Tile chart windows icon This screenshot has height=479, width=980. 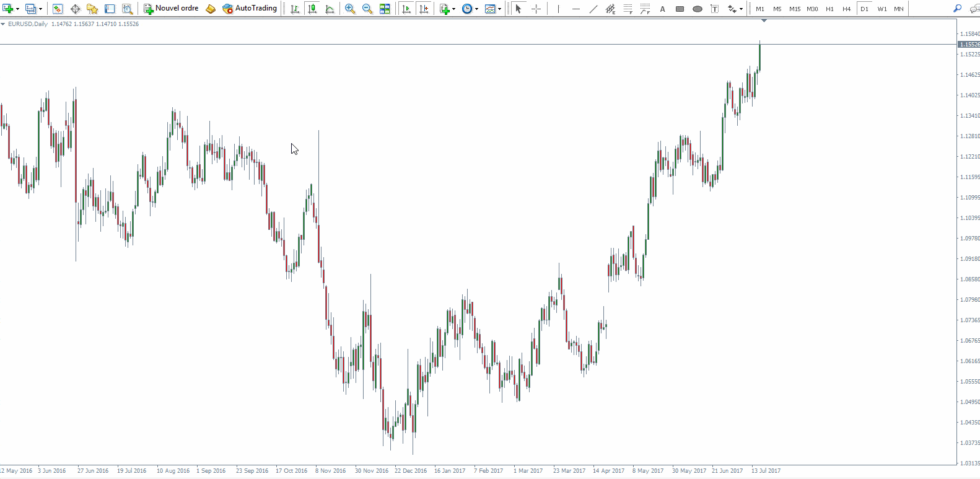click(385, 9)
